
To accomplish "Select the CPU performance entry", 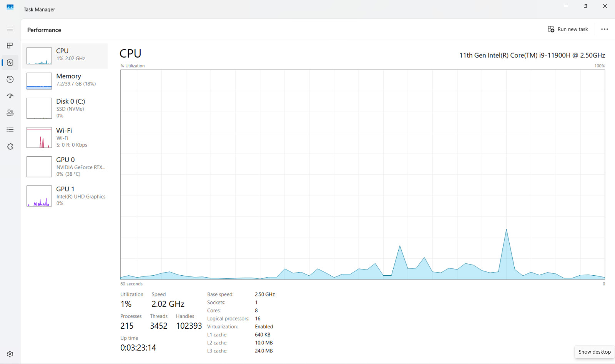I will pyautogui.click(x=65, y=56).
